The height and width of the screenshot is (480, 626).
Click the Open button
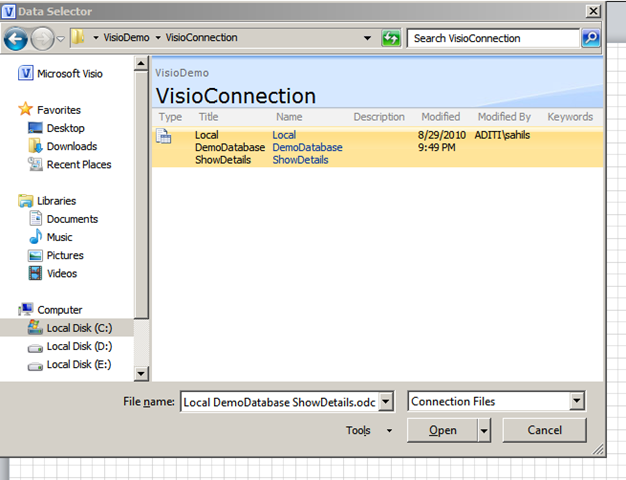[442, 430]
